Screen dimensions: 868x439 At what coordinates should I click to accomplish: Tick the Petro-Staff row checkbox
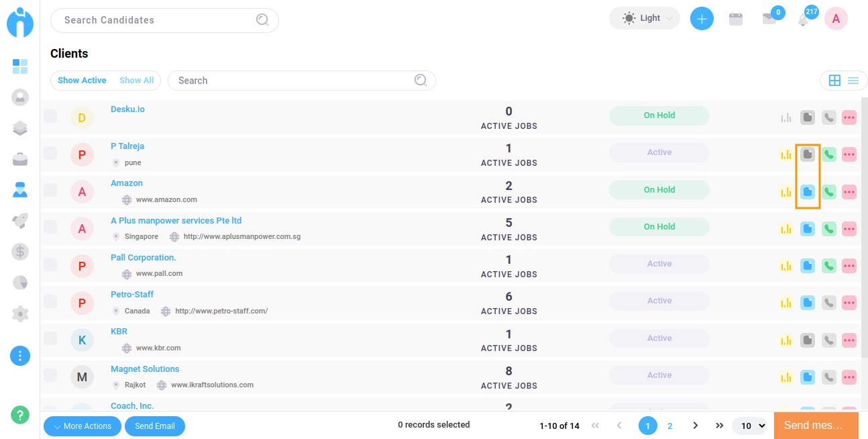(50, 301)
